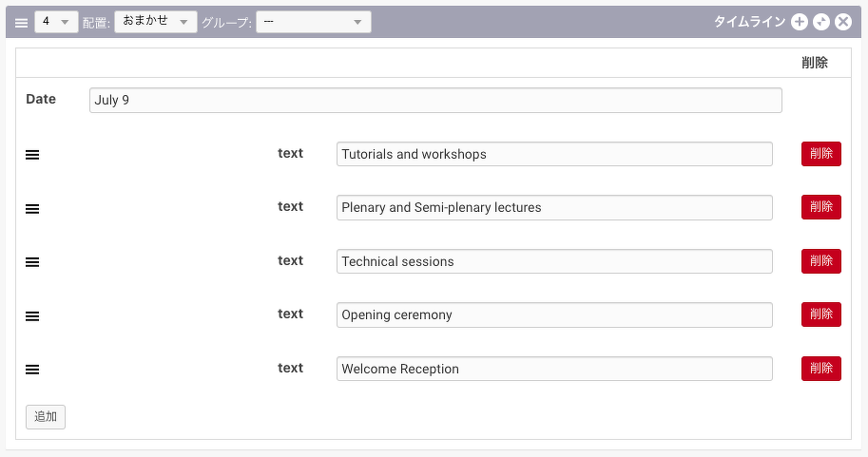Remove the timeline block with X icon
Viewport: 868px width, 457px height.
(x=843, y=22)
